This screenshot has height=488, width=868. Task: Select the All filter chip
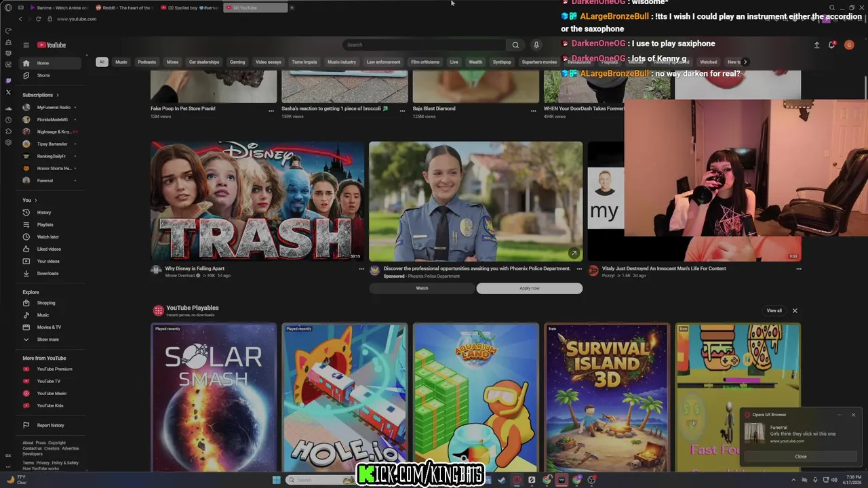point(102,62)
